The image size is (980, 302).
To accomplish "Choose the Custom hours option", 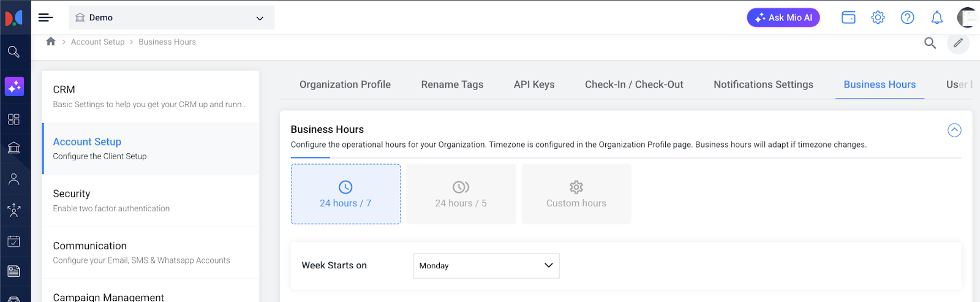I will pos(576,194).
